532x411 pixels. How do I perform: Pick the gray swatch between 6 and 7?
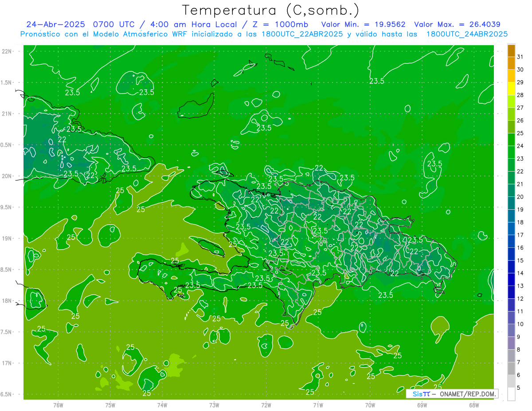tap(511, 368)
